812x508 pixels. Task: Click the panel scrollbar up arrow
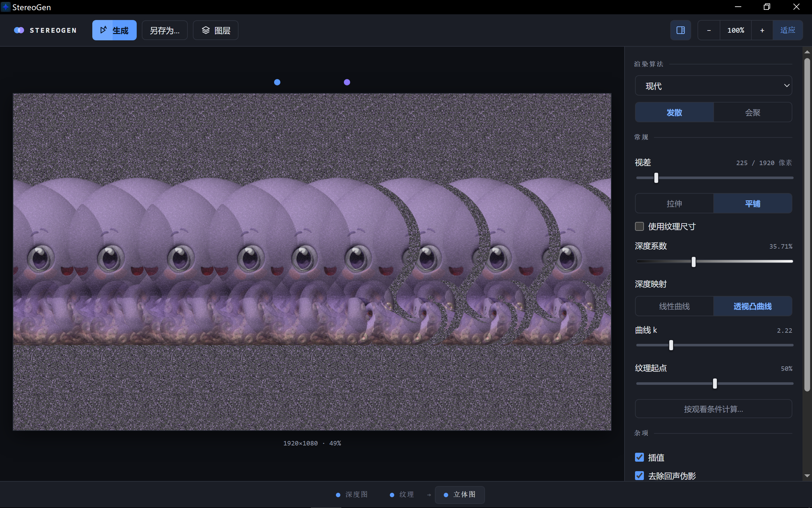[x=807, y=52]
